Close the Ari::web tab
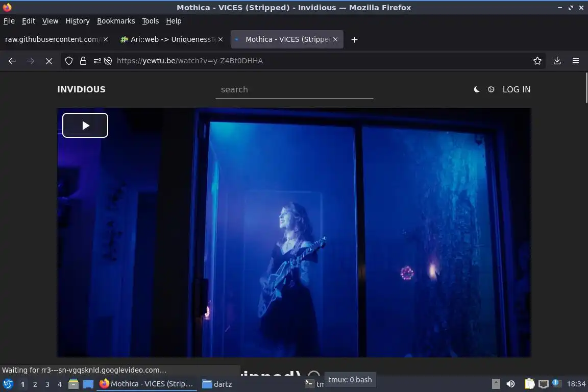This screenshot has width=588, height=392. 220,39
